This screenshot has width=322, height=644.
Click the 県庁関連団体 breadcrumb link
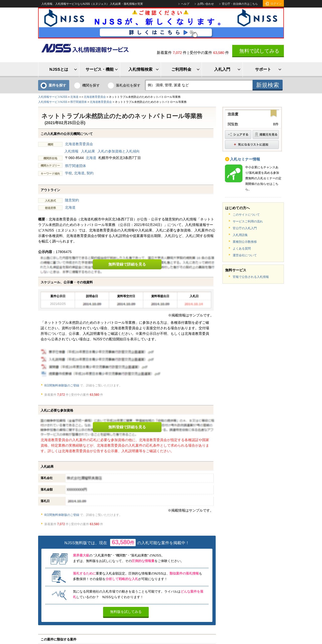(78, 102)
